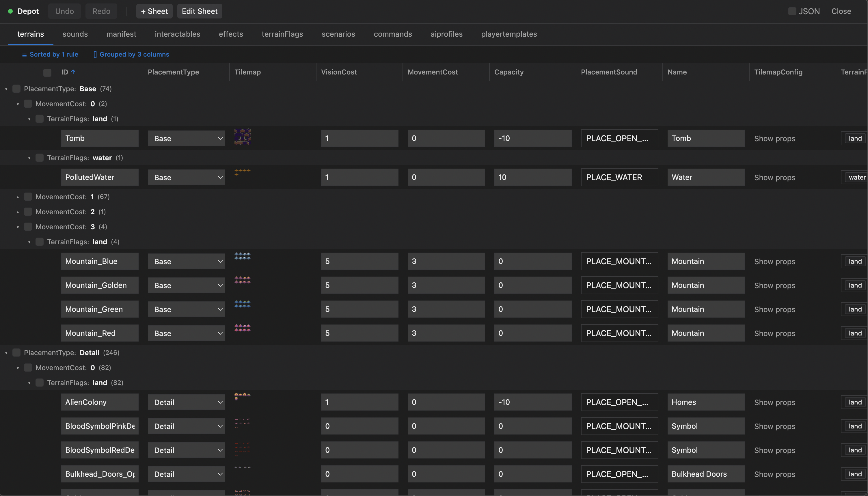
Task: Toggle the JSON checkbox
Action: (x=792, y=11)
